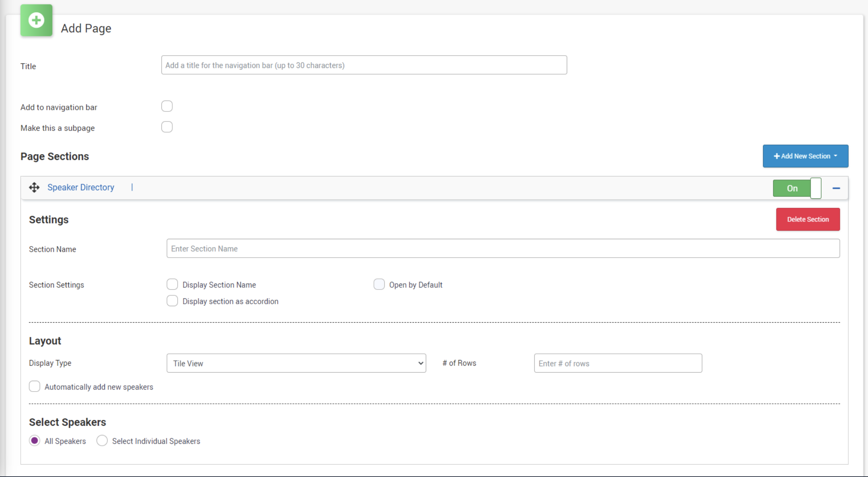Open the Add New Section dropdown
The width and height of the screenshot is (868, 477).
coord(805,156)
